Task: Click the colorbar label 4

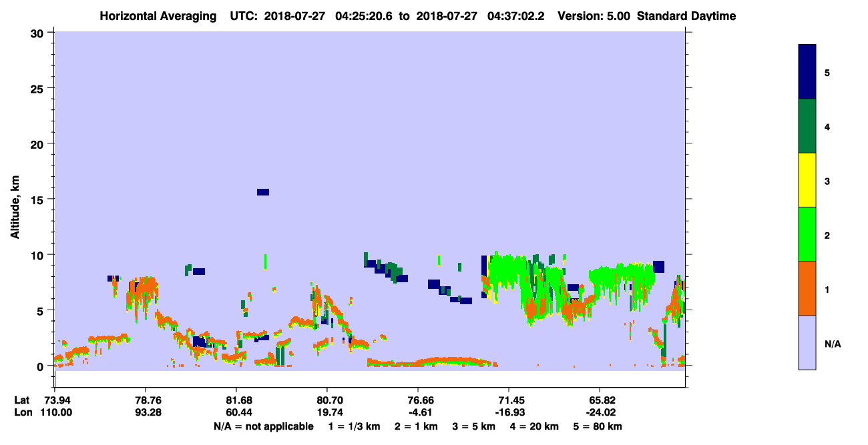Action: [x=827, y=126]
